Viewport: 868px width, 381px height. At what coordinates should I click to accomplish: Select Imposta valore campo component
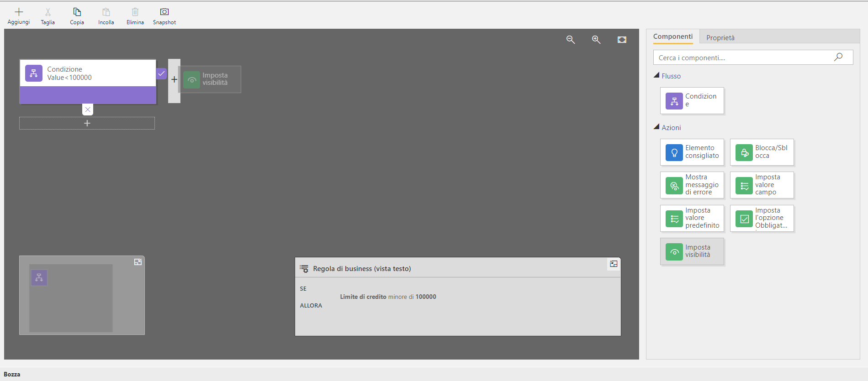click(762, 185)
